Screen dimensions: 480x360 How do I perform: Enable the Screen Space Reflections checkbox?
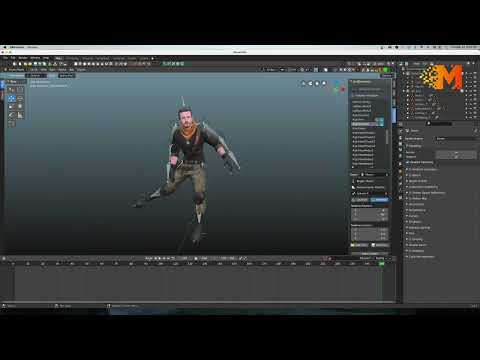tap(411, 193)
